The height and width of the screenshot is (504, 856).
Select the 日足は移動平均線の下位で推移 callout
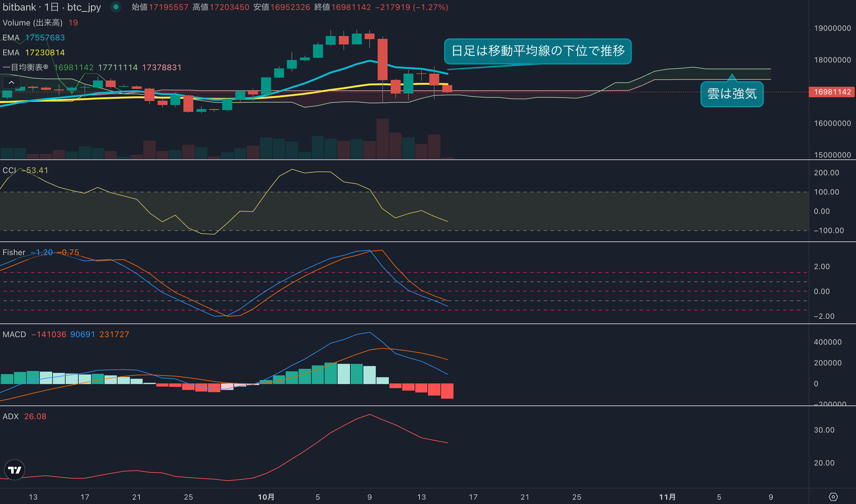click(538, 51)
